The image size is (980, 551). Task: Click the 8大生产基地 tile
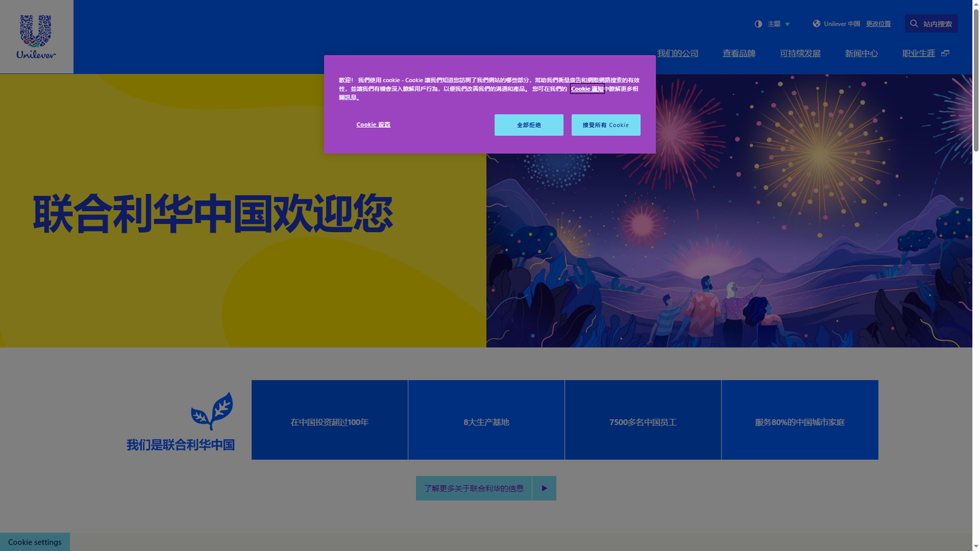click(486, 420)
